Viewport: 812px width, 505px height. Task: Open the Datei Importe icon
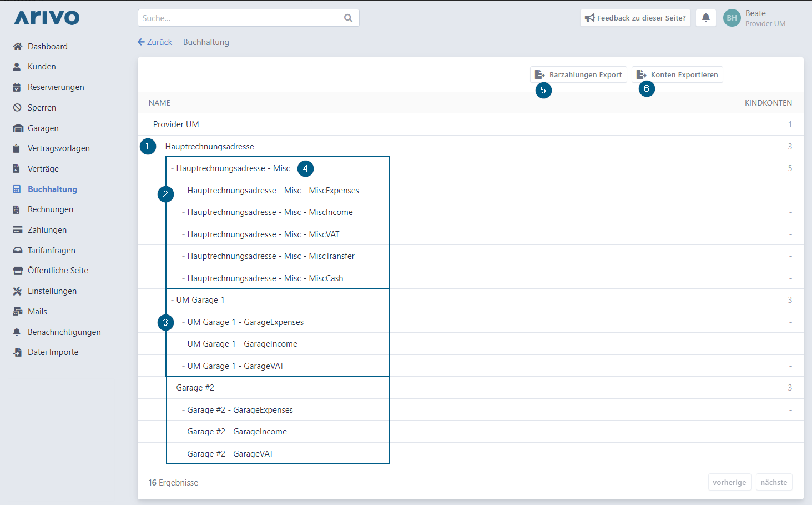tap(18, 352)
